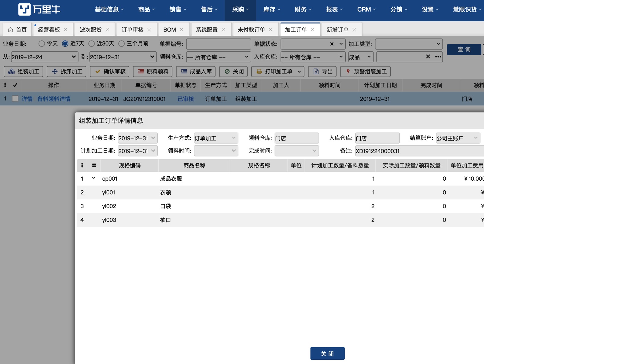
Task: Collapse the cp001 row expander
Action: click(x=94, y=178)
